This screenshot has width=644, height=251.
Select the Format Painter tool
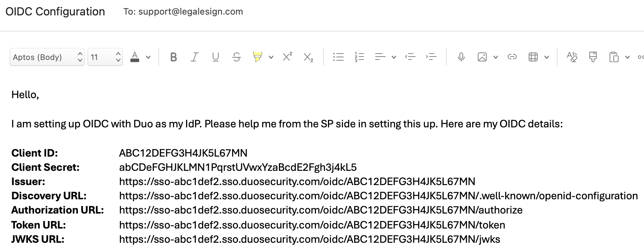(x=593, y=57)
